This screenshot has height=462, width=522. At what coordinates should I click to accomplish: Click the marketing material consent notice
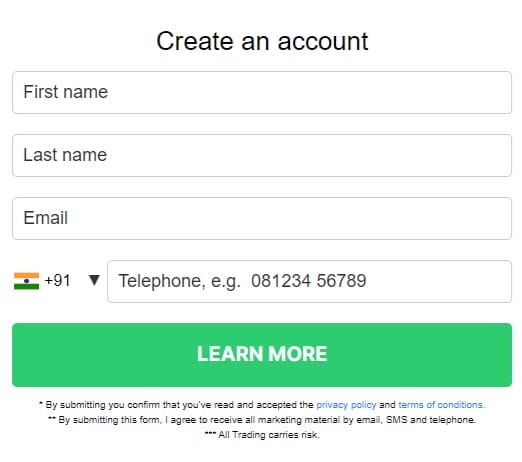pyautogui.click(x=262, y=420)
